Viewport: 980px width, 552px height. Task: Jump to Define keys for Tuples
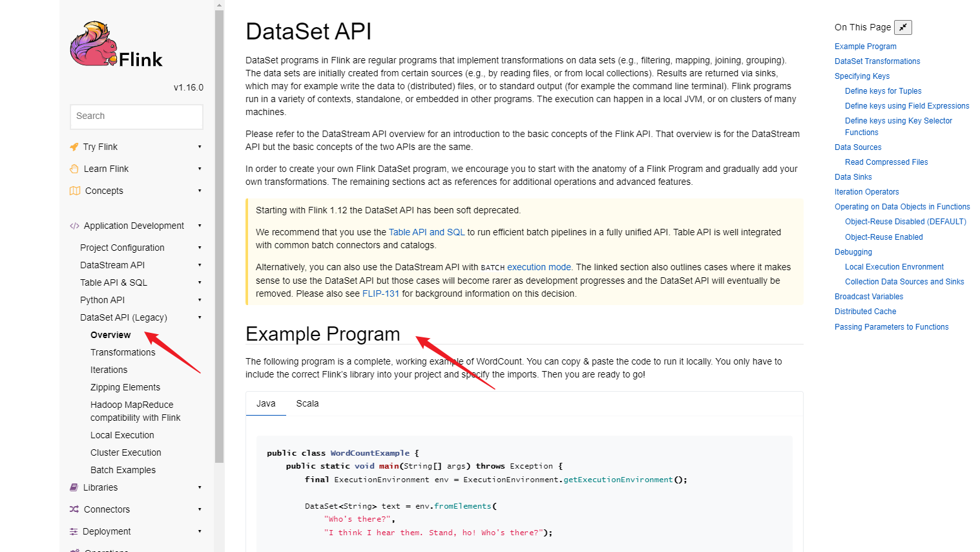coord(883,91)
